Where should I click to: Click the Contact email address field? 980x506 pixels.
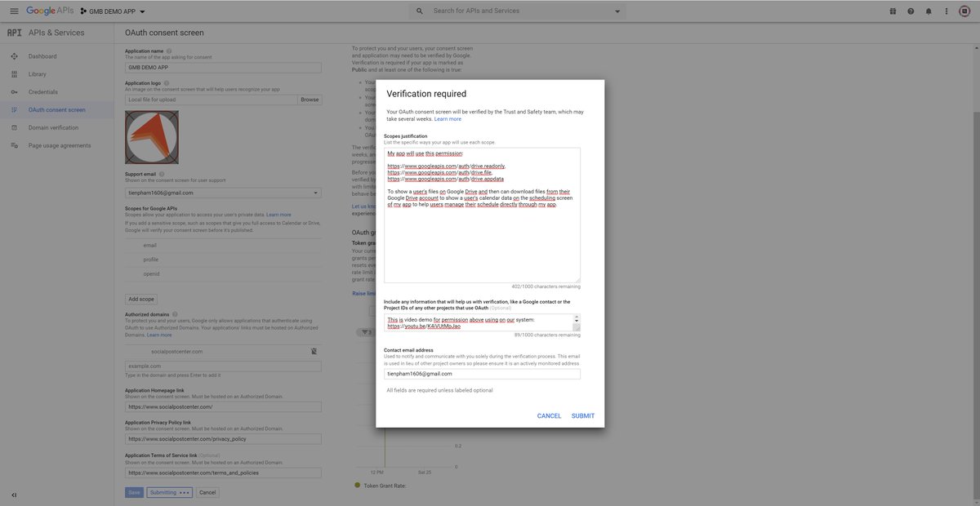(x=482, y=374)
